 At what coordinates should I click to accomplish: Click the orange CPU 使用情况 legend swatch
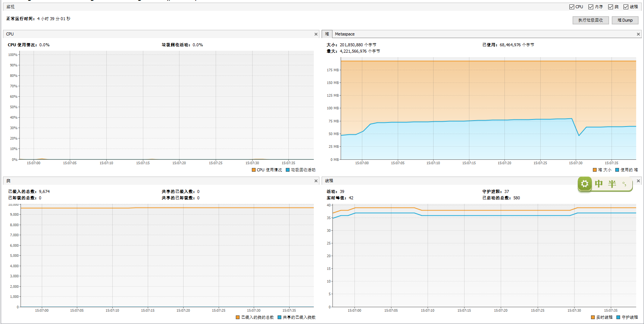(x=254, y=170)
